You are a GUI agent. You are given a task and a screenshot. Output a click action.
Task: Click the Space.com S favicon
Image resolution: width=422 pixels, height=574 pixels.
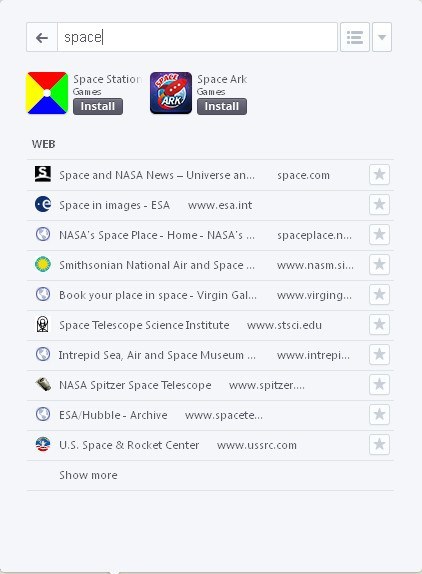click(43, 174)
